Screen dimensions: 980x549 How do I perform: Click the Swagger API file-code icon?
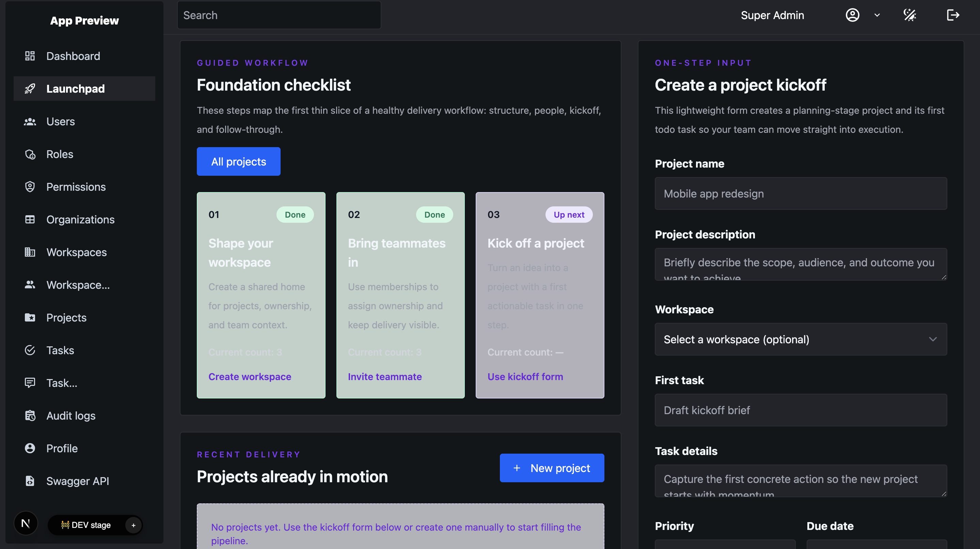tap(30, 481)
